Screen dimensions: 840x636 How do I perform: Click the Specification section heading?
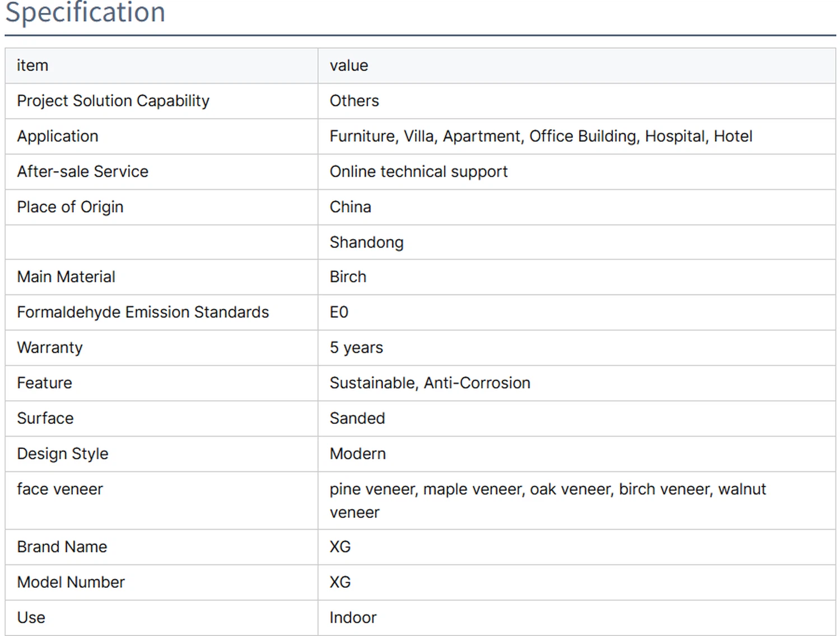tap(85, 12)
